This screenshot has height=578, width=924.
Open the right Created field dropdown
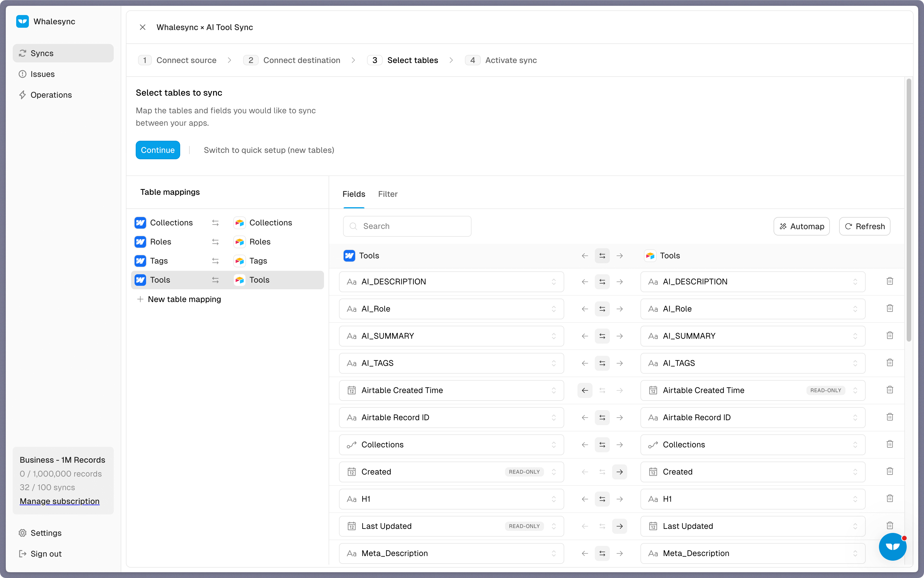click(x=752, y=472)
